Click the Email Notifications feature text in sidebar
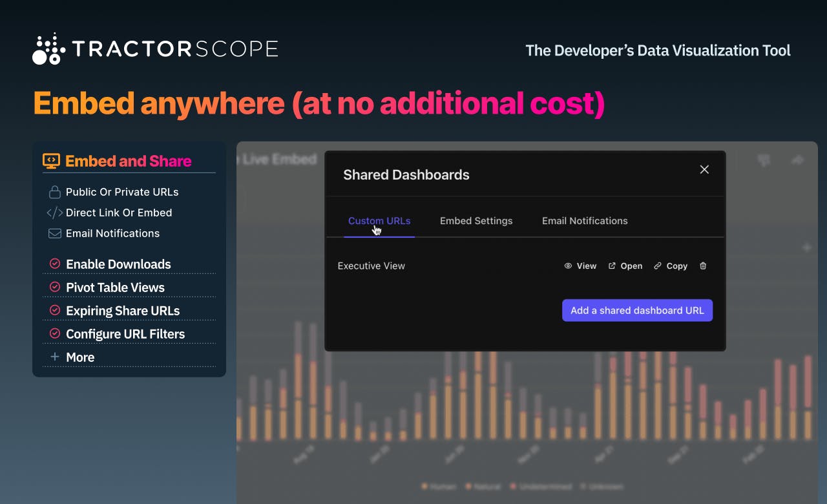This screenshot has height=504, width=827. 112,233
